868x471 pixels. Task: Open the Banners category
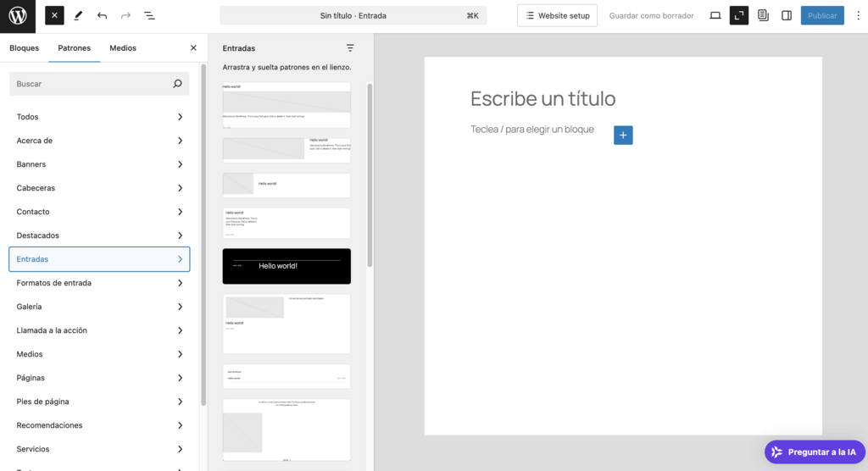99,164
